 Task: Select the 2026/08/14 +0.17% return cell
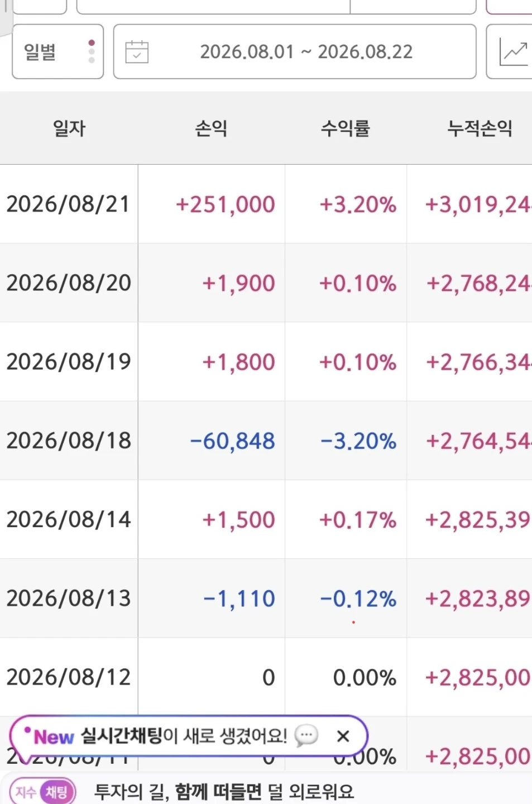357,520
